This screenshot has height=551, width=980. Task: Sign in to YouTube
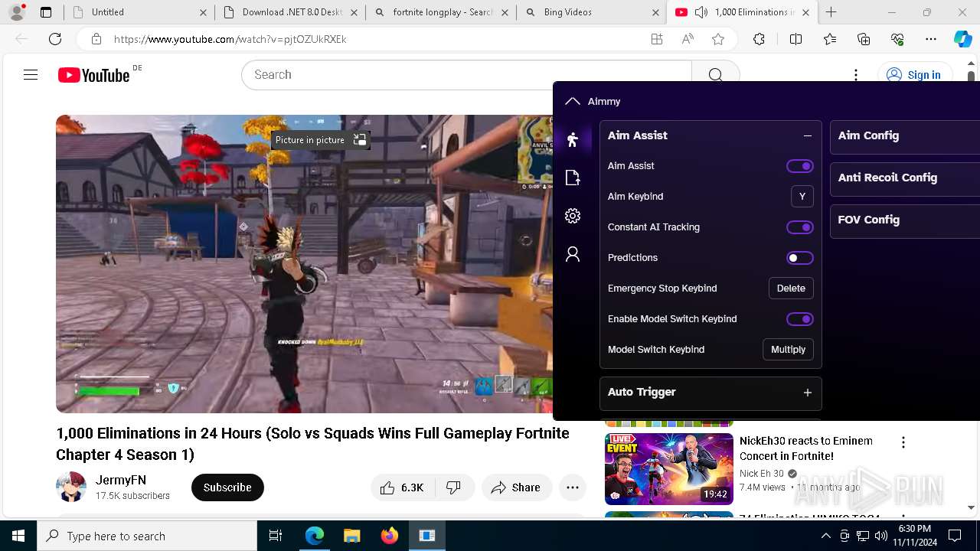[x=914, y=74]
